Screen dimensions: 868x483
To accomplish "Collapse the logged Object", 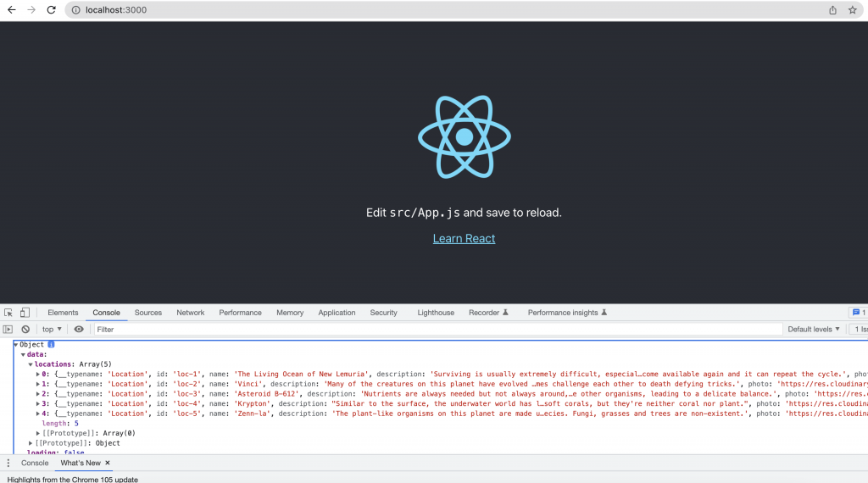I will coord(16,345).
